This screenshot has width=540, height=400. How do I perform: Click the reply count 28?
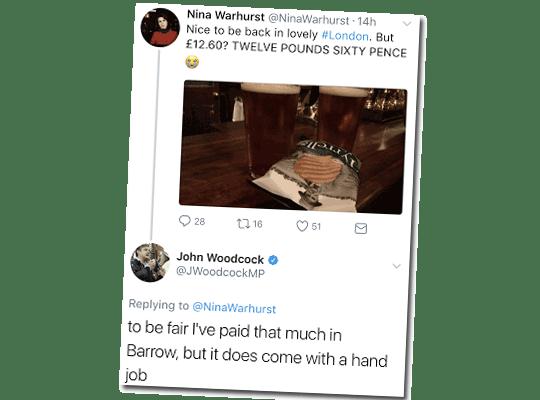200,222
